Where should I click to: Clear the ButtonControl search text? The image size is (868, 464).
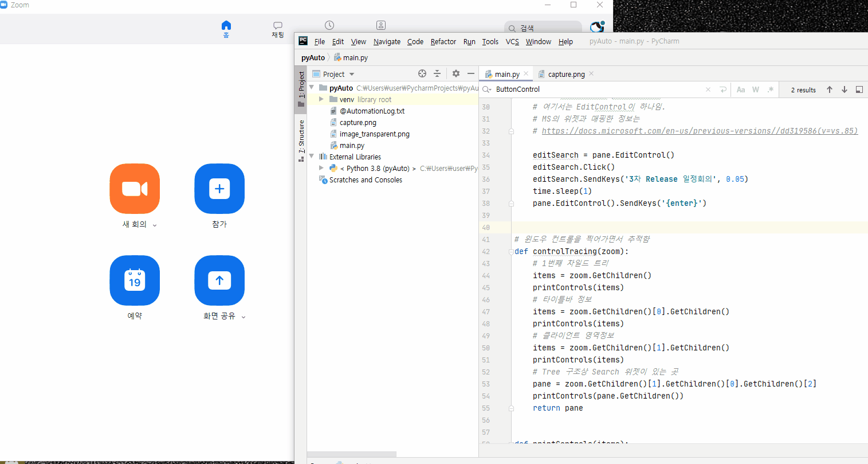point(708,89)
